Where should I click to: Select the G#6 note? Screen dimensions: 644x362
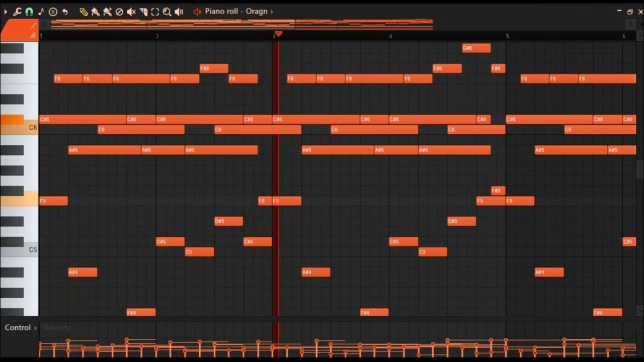pos(476,48)
